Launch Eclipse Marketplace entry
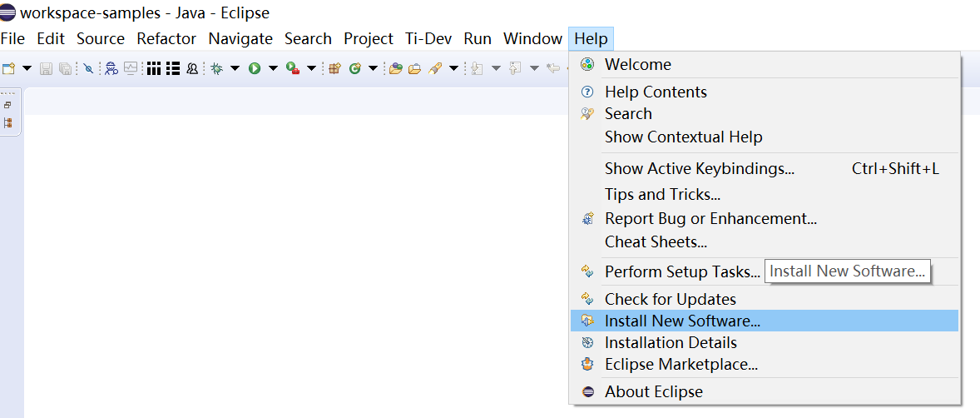Viewport: 980px width, 418px height. [x=765, y=364]
